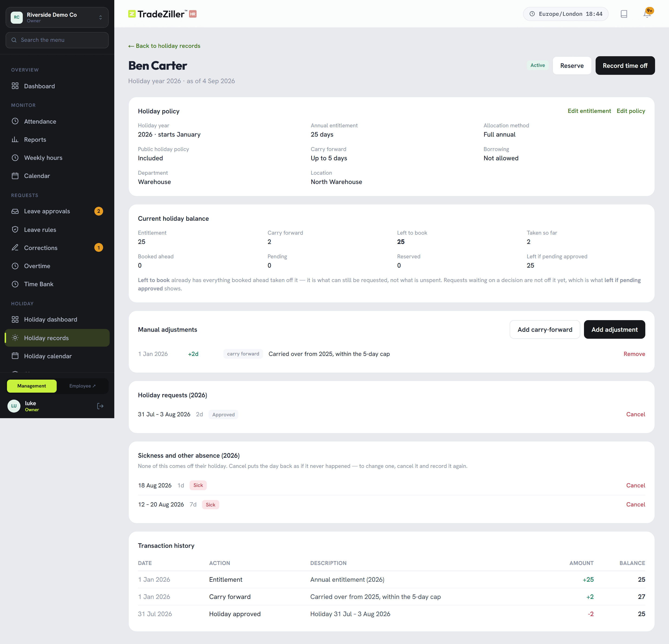This screenshot has height=644, width=669.
Task: Click the Corrections pencil icon
Action: point(15,247)
